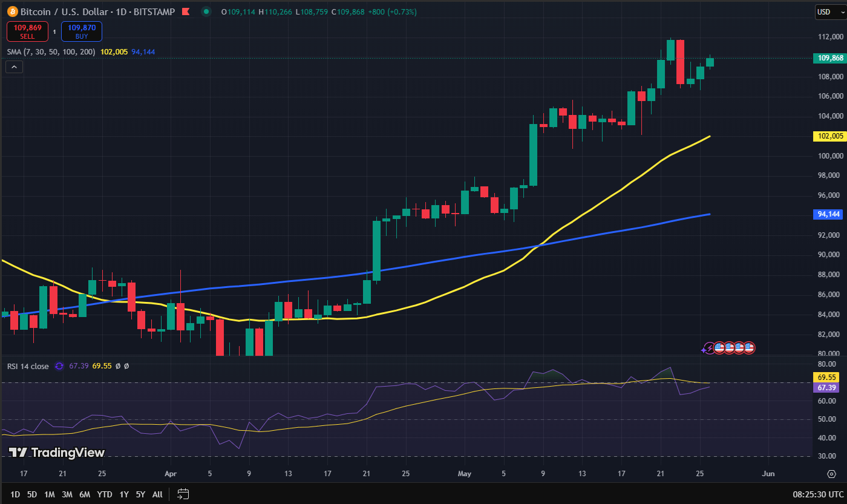The image size is (847, 504).
Task: Click the SELL 109,869 button
Action: point(28,31)
